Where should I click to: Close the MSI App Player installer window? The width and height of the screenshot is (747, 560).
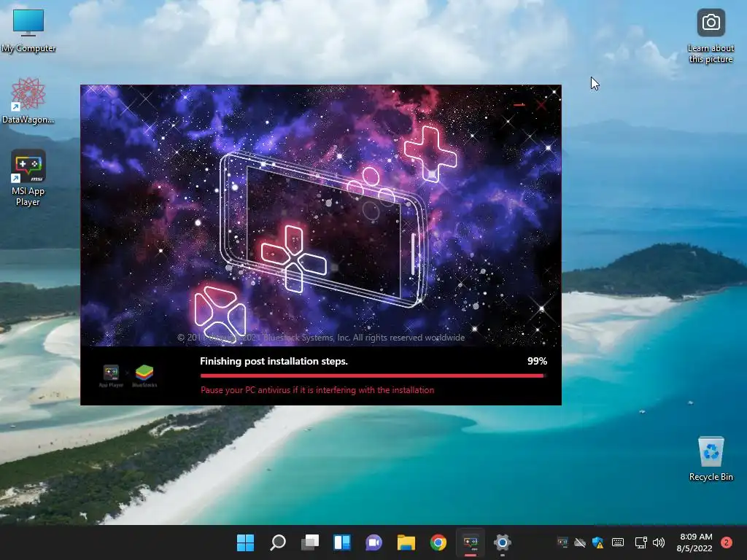click(x=541, y=105)
